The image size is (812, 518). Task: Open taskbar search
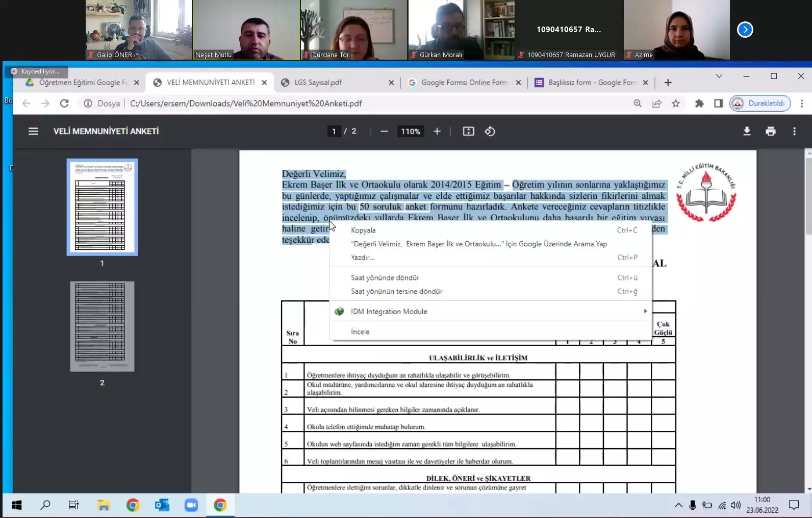coord(45,505)
